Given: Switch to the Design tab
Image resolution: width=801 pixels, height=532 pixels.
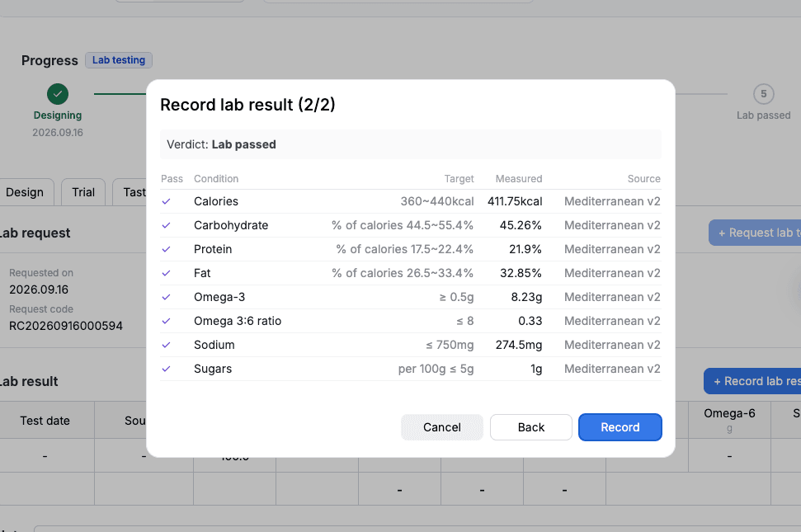Looking at the screenshot, I should pos(25,192).
